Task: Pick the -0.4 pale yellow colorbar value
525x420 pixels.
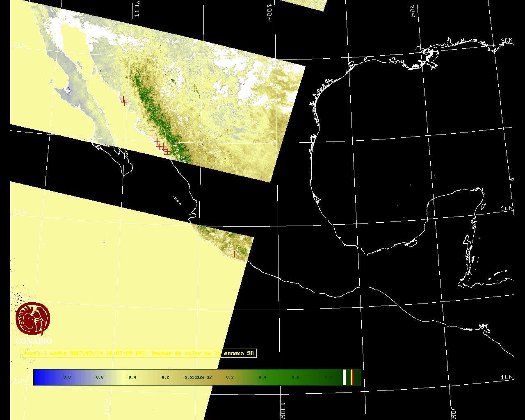Action: click(x=131, y=377)
